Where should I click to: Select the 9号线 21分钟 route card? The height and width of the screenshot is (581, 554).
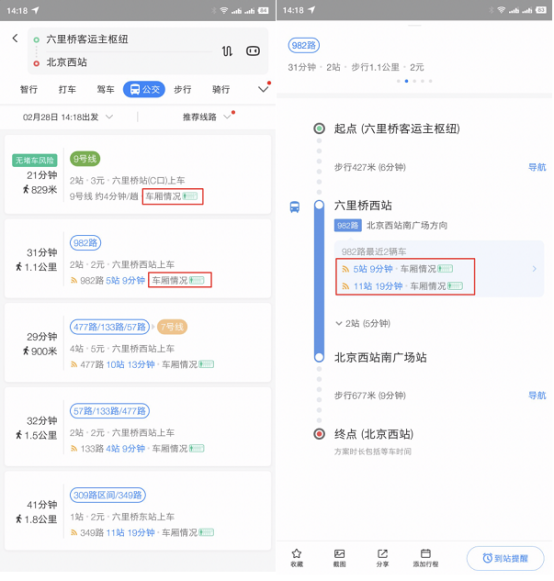[138, 174]
